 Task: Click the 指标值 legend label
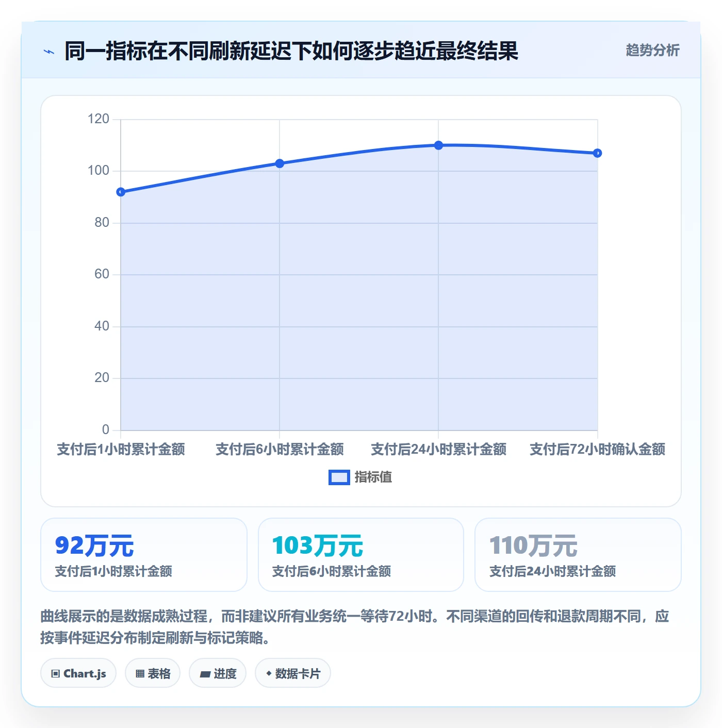(x=373, y=477)
